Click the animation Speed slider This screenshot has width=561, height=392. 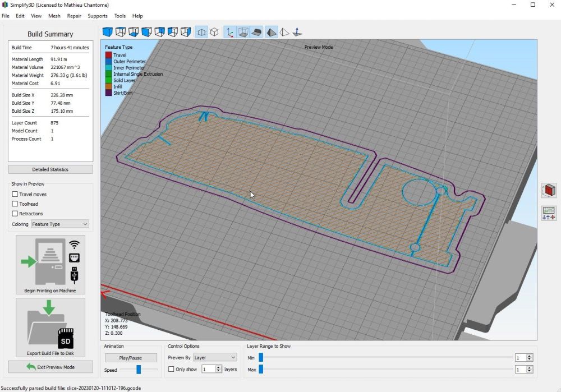point(138,370)
